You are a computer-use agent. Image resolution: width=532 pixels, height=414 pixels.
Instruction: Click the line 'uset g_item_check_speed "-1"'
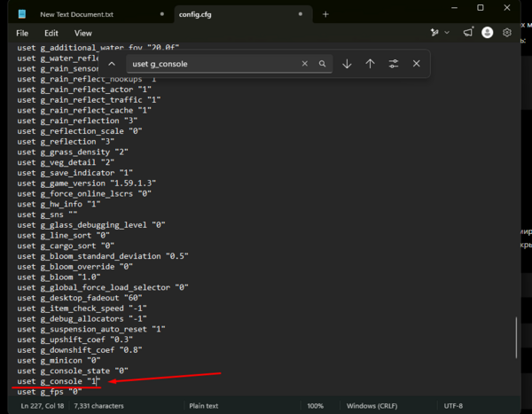[82, 309]
